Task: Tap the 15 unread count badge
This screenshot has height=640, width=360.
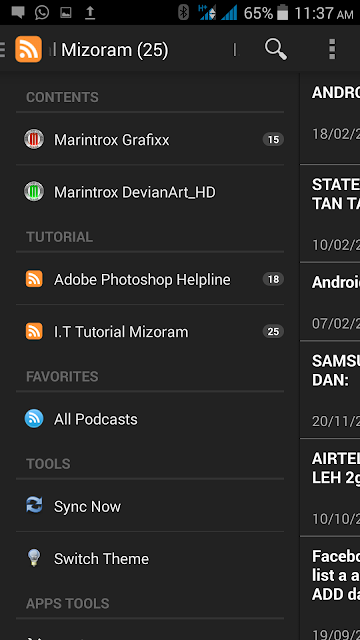Action: coord(273,140)
